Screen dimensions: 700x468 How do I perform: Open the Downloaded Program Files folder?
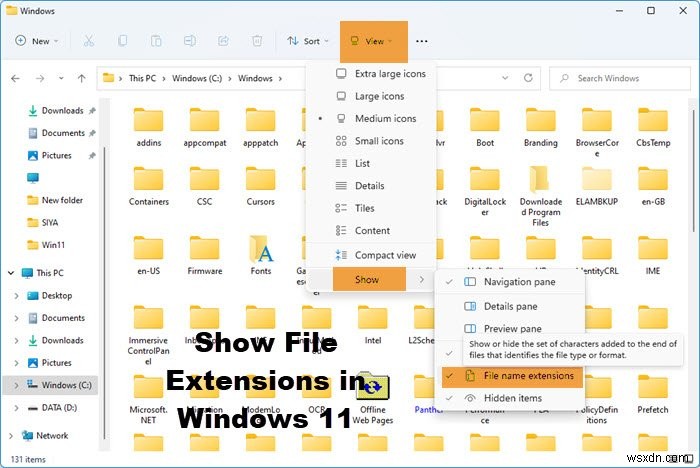click(x=541, y=196)
